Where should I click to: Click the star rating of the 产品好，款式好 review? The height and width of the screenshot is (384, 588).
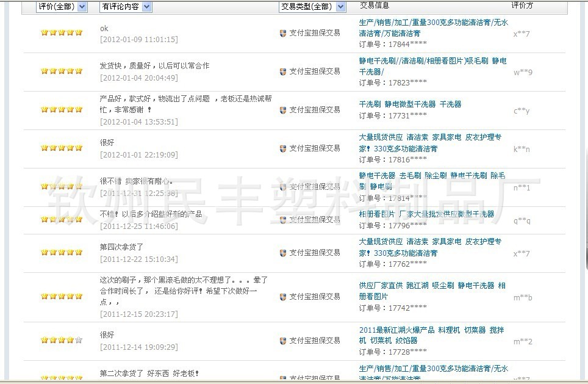(61, 110)
